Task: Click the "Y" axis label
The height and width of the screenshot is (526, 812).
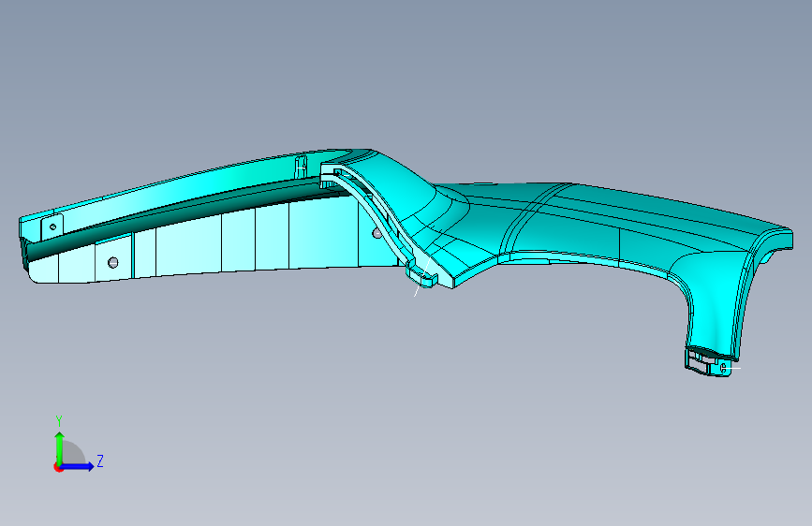Action: 59,421
